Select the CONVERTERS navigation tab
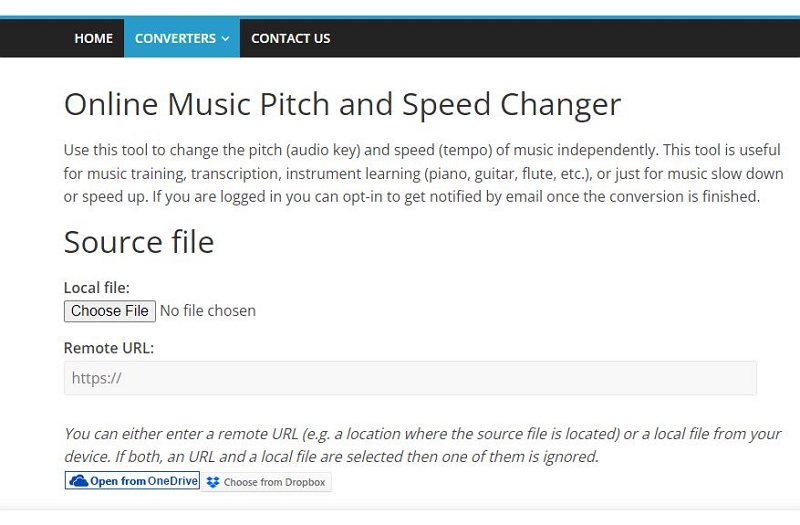Screen dimensions: 800x525 tap(182, 38)
